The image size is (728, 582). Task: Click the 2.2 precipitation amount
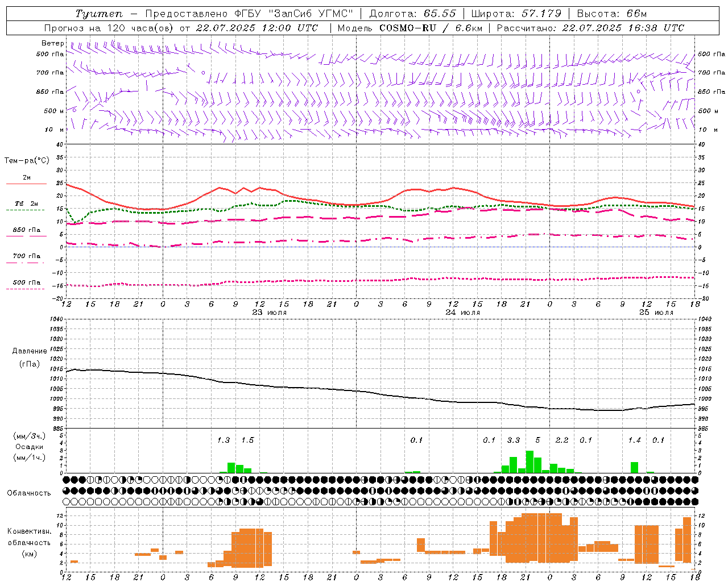pyautogui.click(x=562, y=440)
